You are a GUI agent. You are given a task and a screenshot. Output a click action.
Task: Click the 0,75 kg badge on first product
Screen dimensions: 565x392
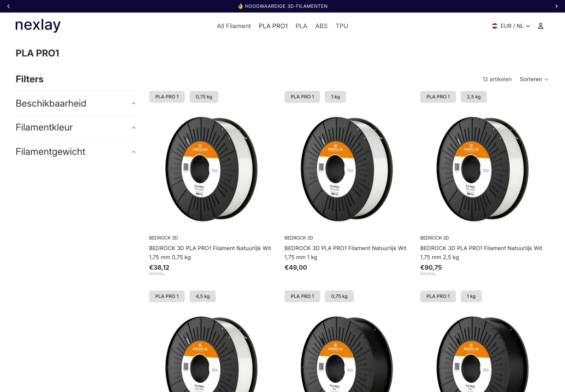coord(204,97)
